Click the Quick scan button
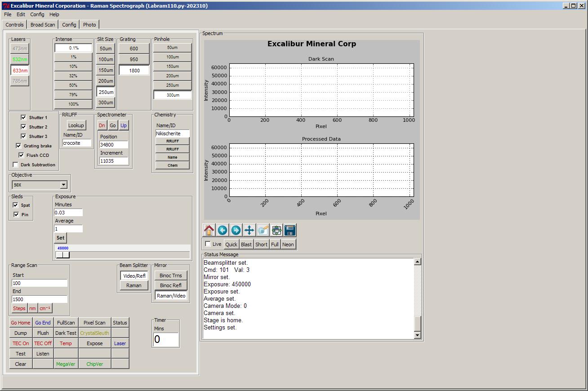Image resolution: width=588 pixels, height=391 pixels. [x=231, y=244]
